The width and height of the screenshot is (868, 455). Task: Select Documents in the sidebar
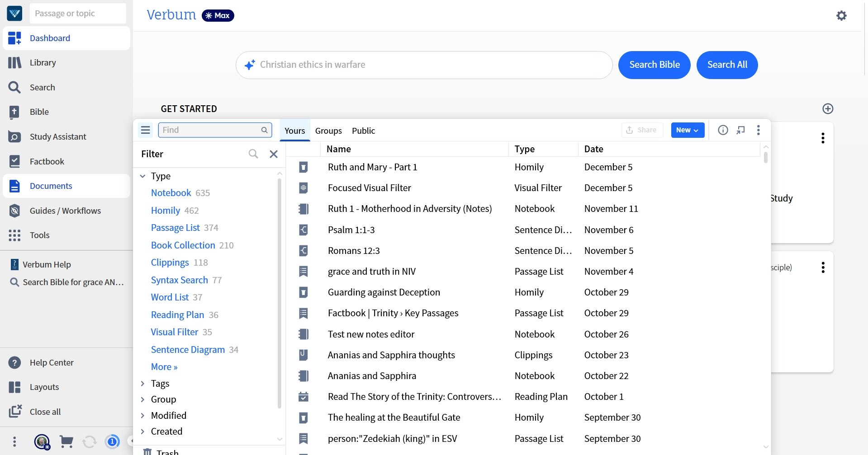[x=66, y=186]
